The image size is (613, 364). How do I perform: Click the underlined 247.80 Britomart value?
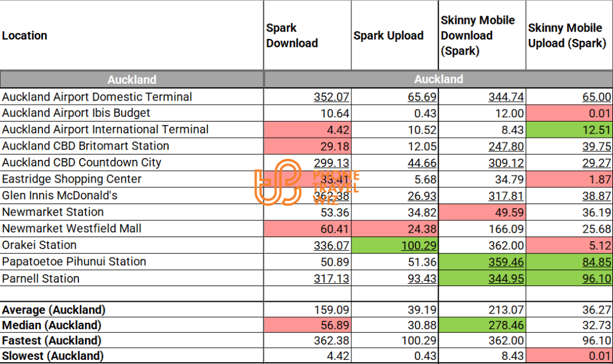[506, 146]
